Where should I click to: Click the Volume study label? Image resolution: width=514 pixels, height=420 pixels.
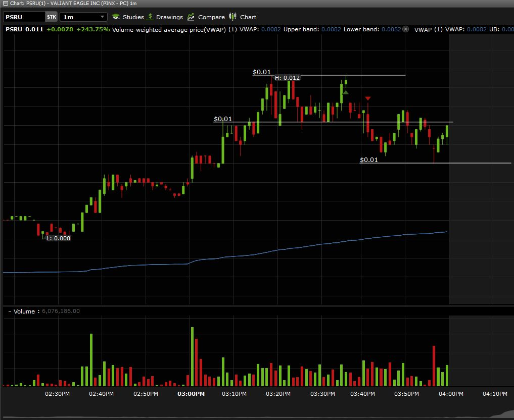(24, 311)
